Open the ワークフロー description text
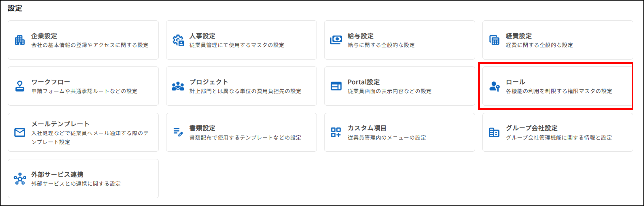 [x=84, y=91]
